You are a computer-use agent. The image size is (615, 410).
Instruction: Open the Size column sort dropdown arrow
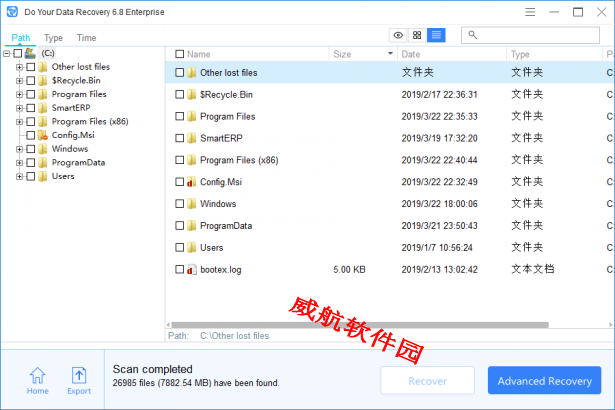click(390, 53)
